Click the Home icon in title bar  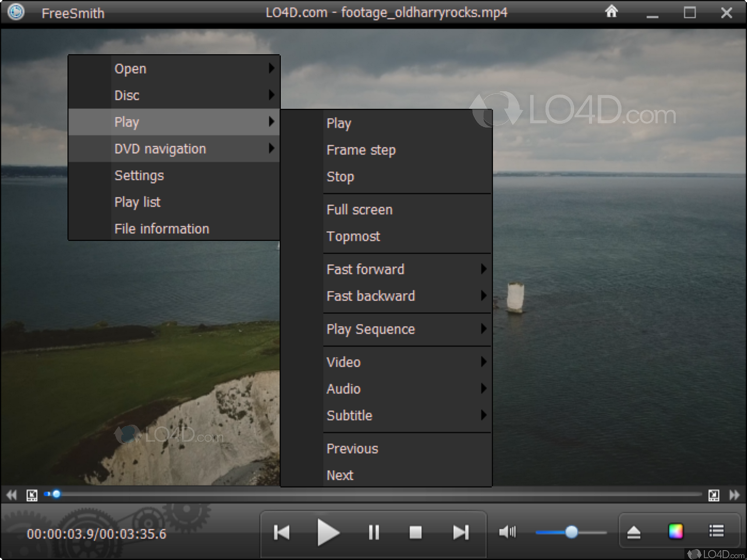tap(611, 12)
